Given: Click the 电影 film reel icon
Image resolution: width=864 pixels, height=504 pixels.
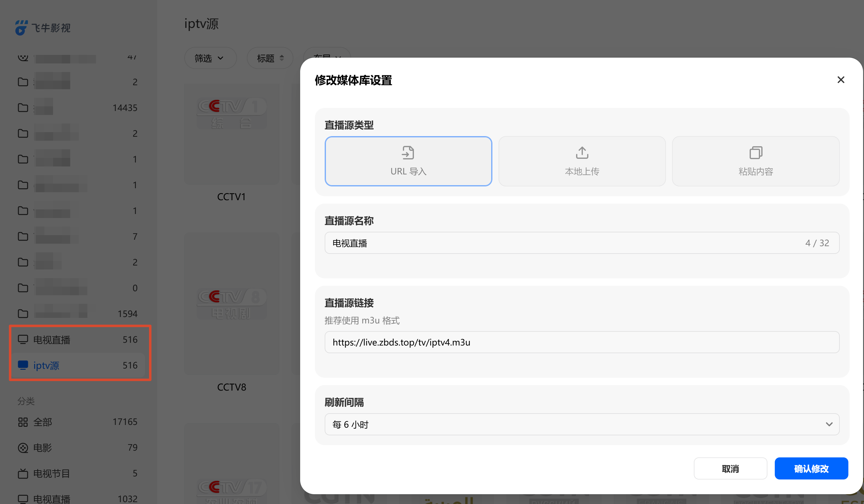Looking at the screenshot, I should [23, 448].
